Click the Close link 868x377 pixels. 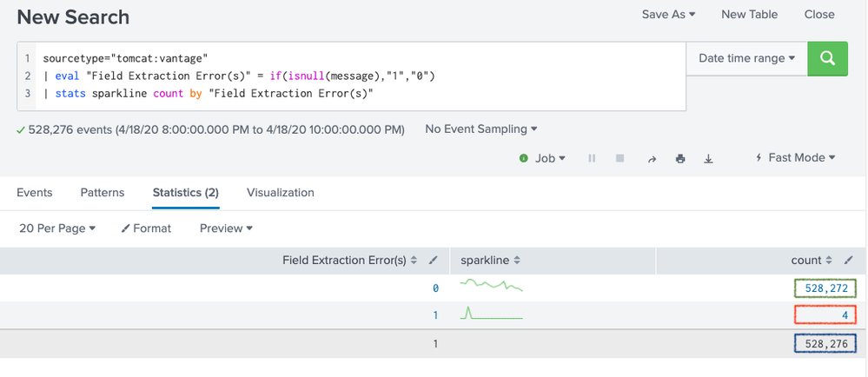[x=819, y=14]
